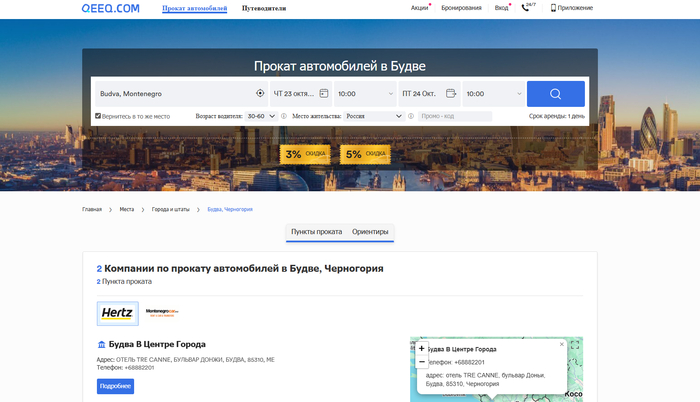Click info icon next to driver age

[283, 116]
